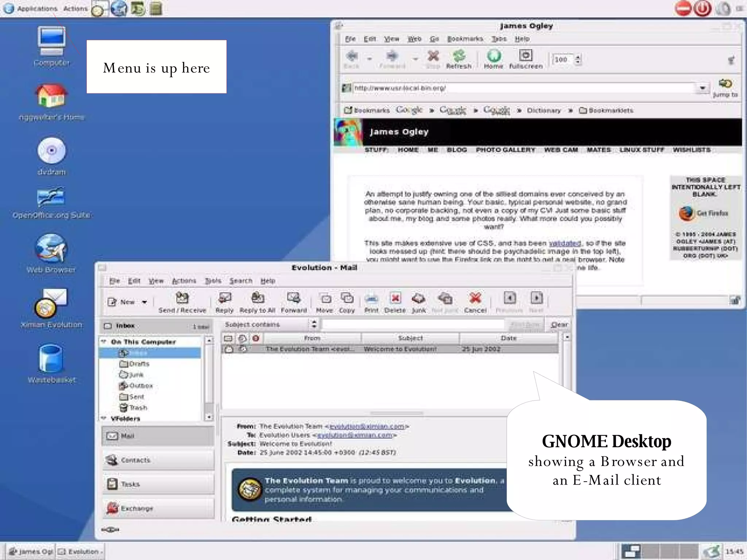Click the BLOG site link

(457, 150)
